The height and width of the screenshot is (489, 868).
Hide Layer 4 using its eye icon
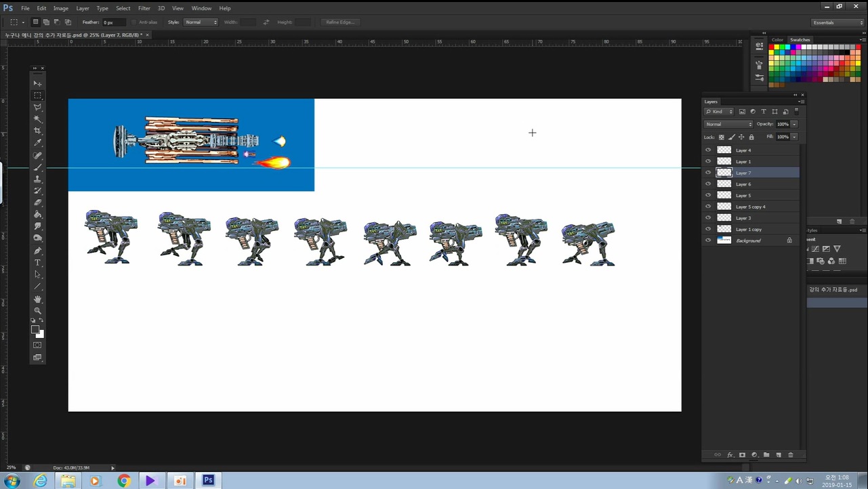coord(708,150)
